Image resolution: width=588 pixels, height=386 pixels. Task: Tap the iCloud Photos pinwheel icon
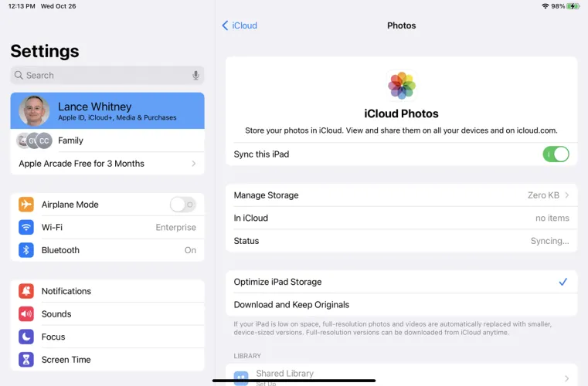401,85
